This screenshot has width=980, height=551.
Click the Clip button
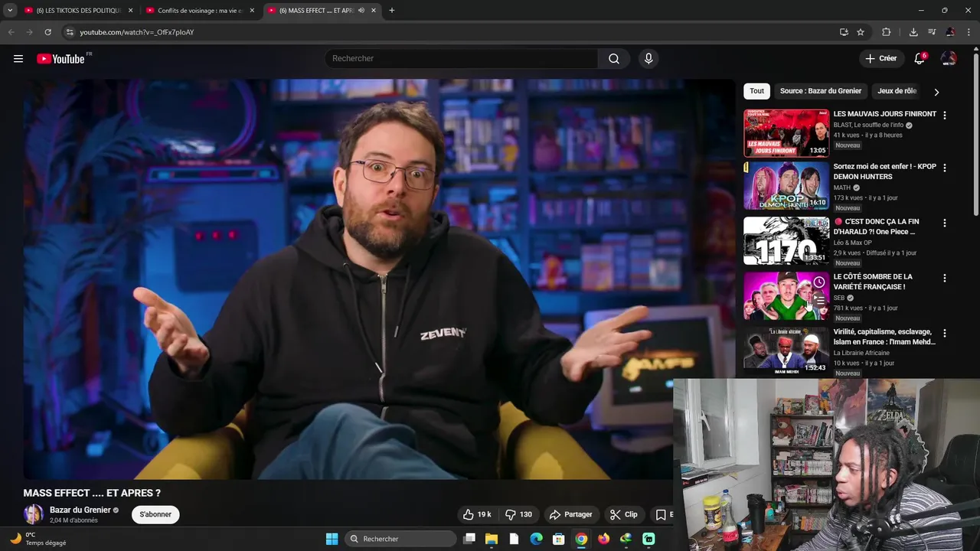click(623, 514)
